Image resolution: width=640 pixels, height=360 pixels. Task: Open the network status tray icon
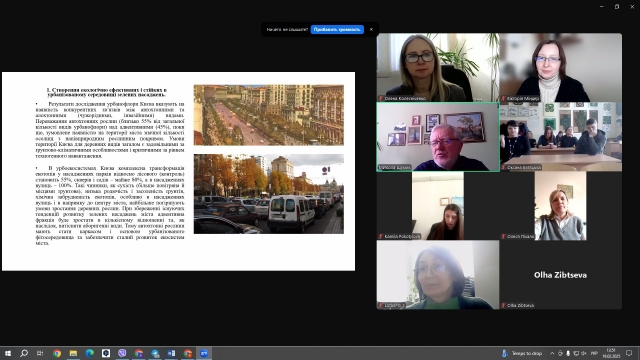pyautogui.click(x=576, y=353)
